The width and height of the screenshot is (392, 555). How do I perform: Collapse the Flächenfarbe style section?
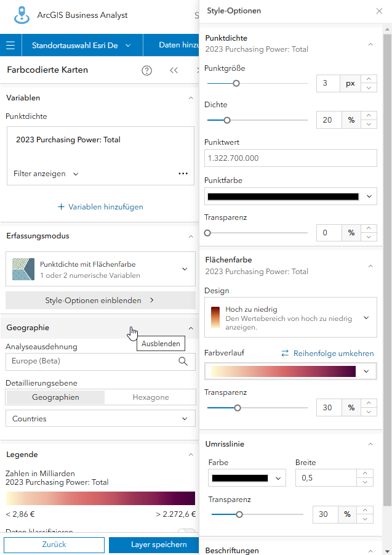tap(370, 266)
